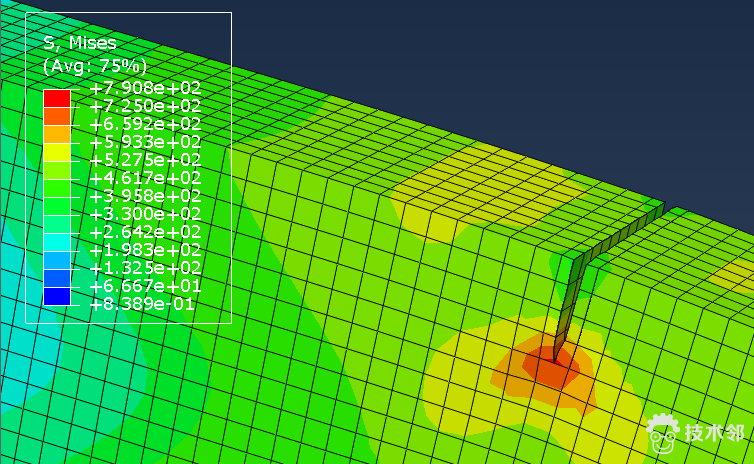Click the dark blue legend color band
Image resolution: width=754 pixels, height=464 pixels.
57,296
